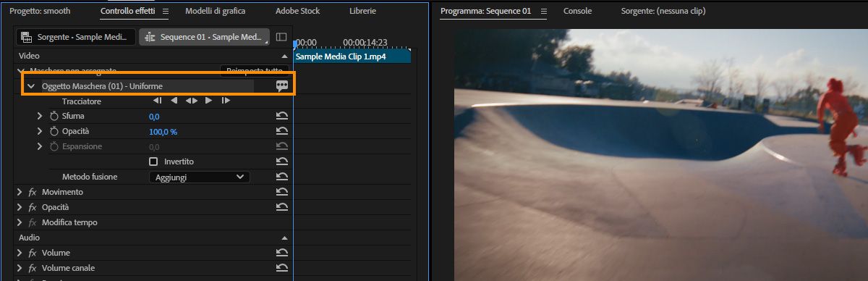Enable the Invertito checkbox
868x281 pixels.
(x=153, y=162)
